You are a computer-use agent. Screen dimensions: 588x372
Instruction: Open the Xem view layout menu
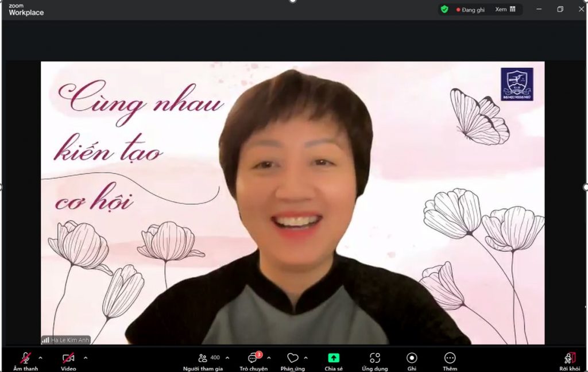point(505,9)
